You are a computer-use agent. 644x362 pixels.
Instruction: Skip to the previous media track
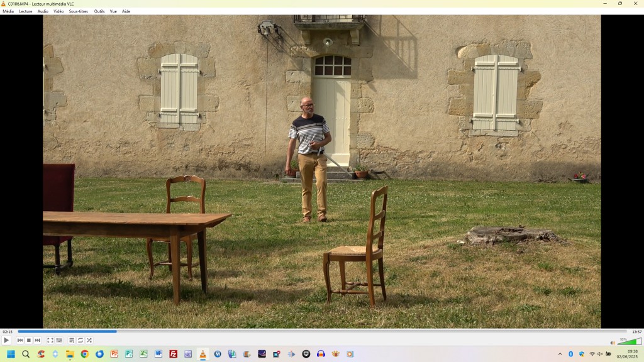[x=20, y=340]
